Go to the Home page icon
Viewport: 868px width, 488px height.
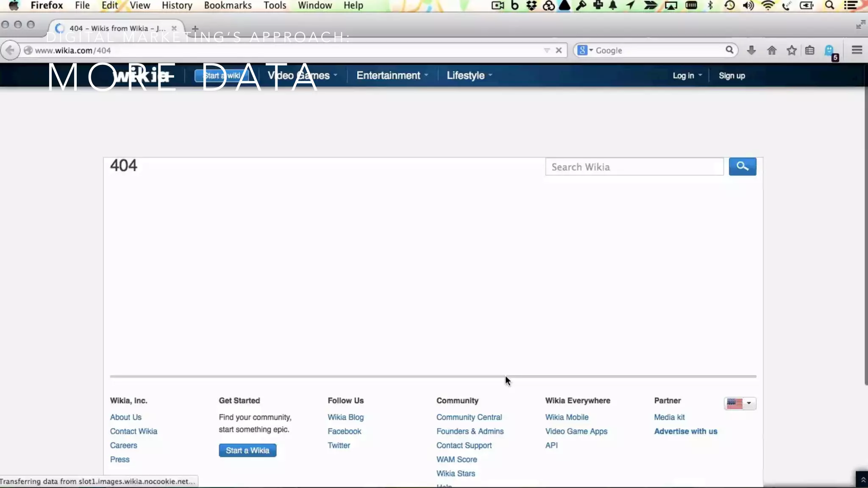point(772,50)
